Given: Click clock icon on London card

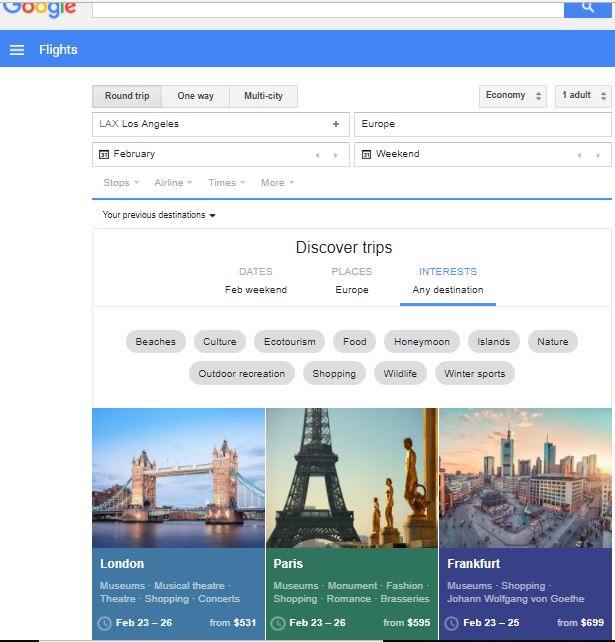Looking at the screenshot, I should (104, 624).
